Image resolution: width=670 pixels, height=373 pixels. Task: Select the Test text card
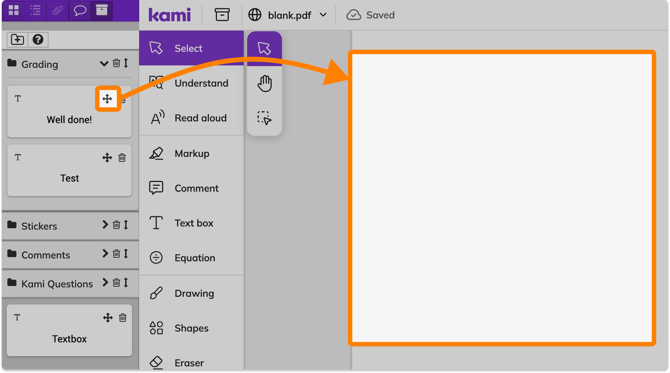click(x=69, y=170)
